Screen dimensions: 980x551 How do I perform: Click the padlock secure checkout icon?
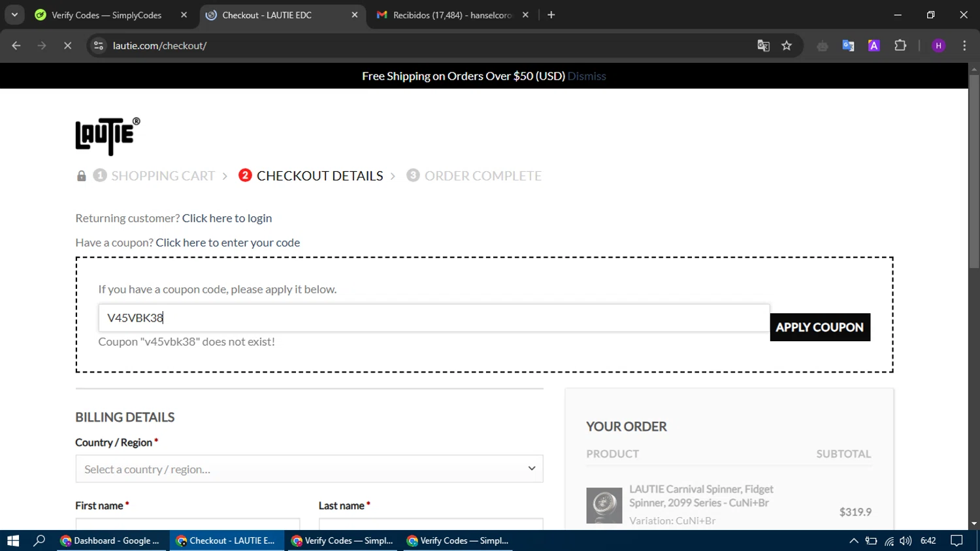(x=81, y=176)
